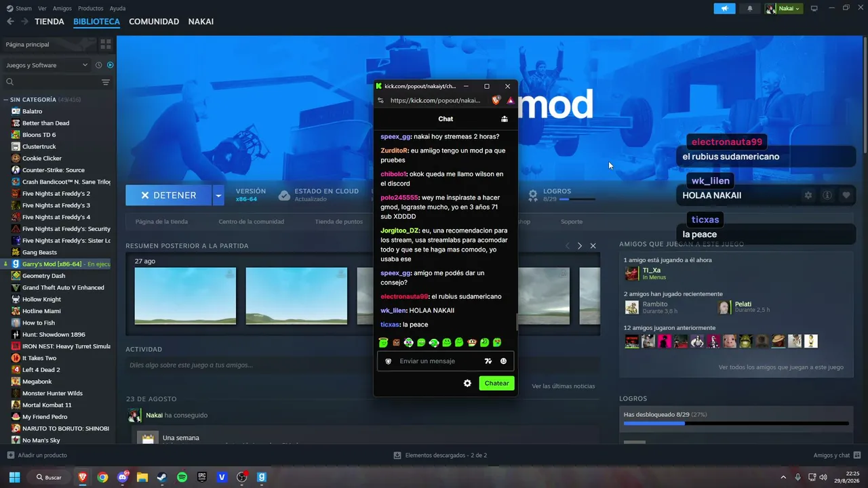868x488 pixels.
Task: Show recently played clock filter
Action: [98, 65]
